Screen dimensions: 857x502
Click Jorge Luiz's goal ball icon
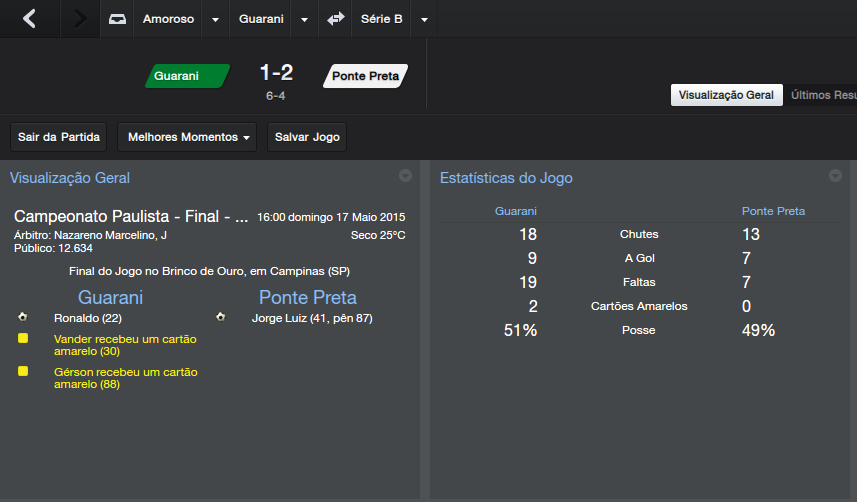click(x=220, y=317)
